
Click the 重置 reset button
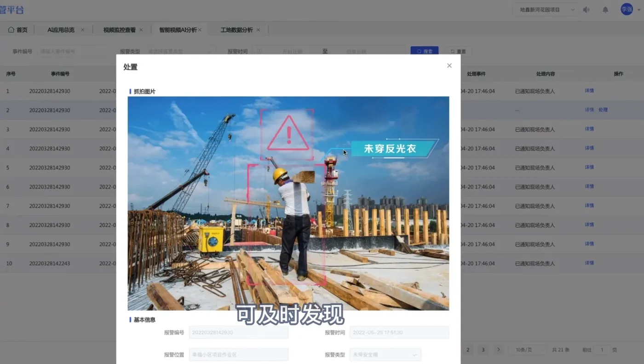coord(458,52)
